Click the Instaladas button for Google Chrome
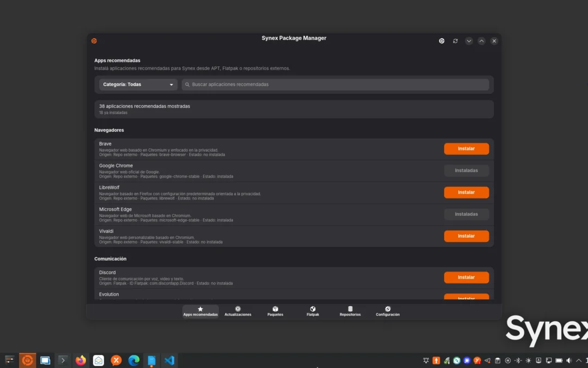Viewport: 588px width, 368px height. tap(467, 171)
